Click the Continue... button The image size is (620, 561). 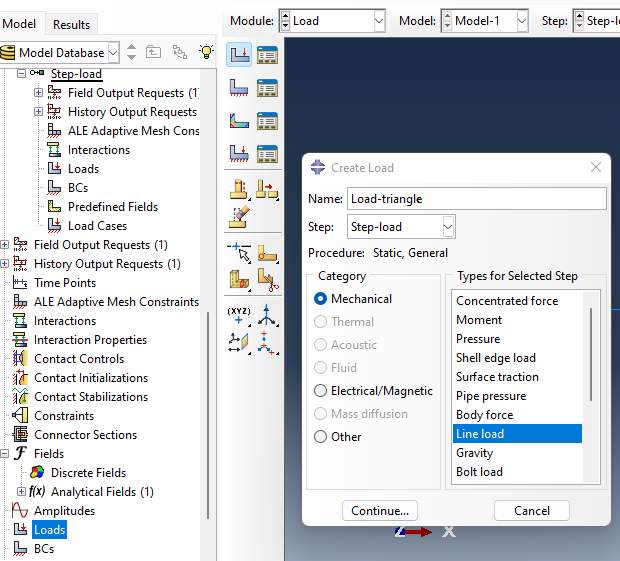point(380,510)
